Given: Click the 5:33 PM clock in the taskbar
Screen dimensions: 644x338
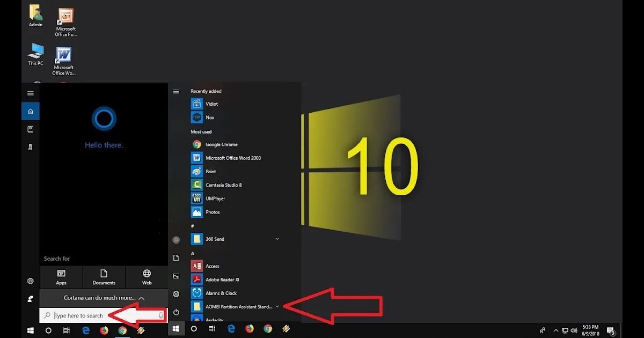Looking at the screenshot, I should (x=589, y=330).
